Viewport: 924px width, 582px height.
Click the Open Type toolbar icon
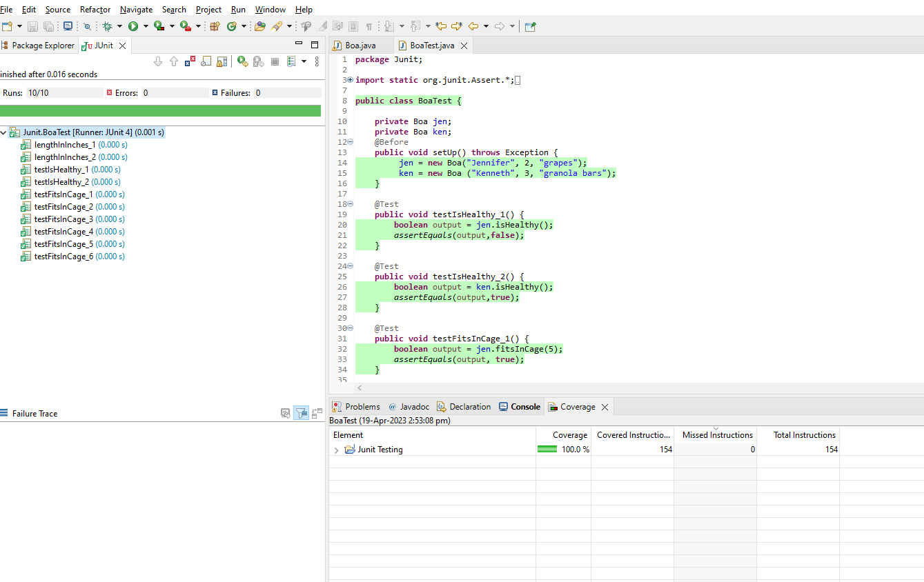coord(260,26)
